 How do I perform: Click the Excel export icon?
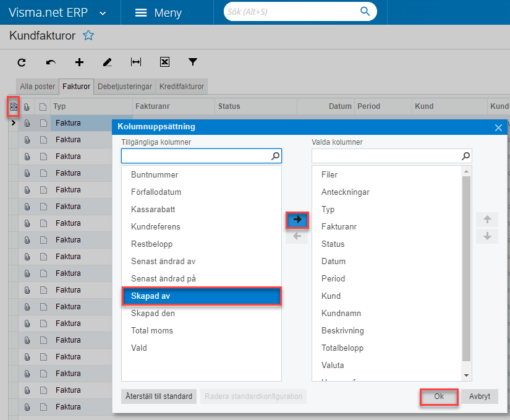pos(164,62)
